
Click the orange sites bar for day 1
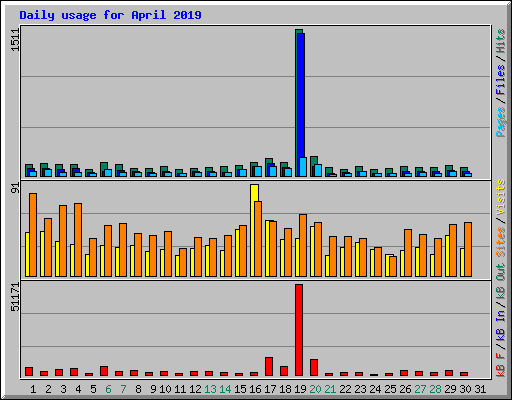(x=33, y=235)
